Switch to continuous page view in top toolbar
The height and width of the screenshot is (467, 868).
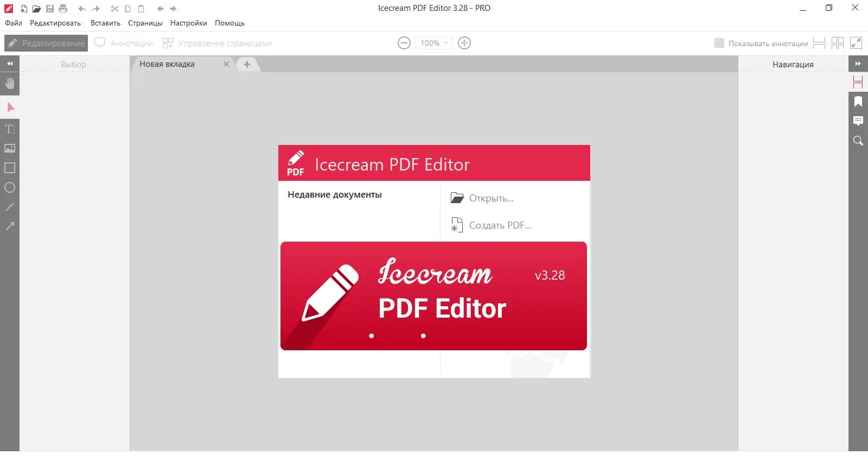[x=819, y=43]
